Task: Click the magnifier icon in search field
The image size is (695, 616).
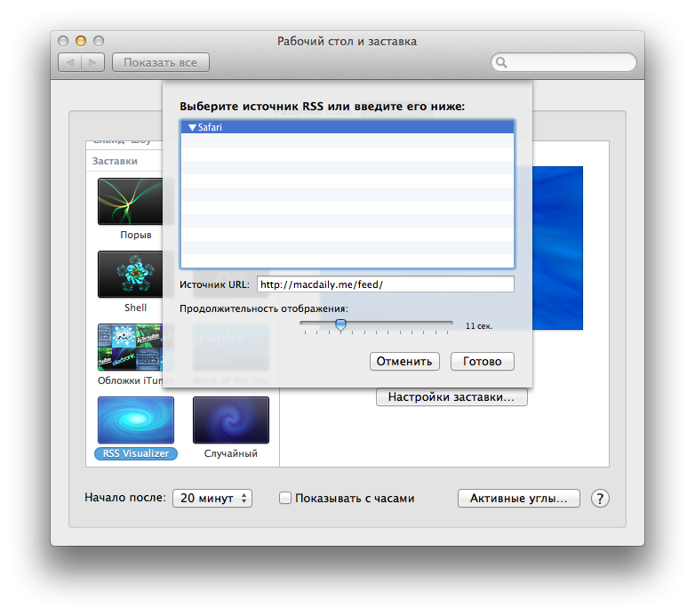Action: [501, 62]
